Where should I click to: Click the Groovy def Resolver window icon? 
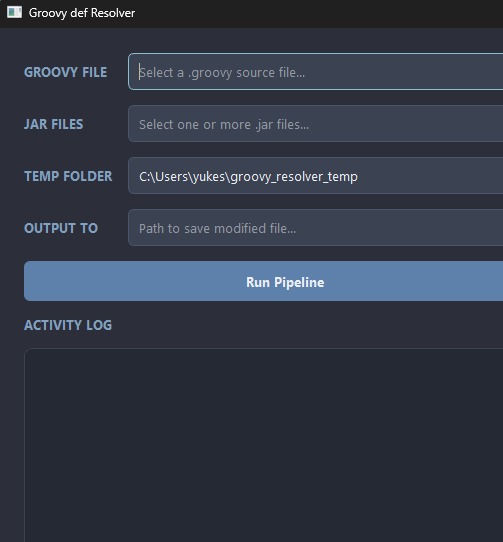15,12
